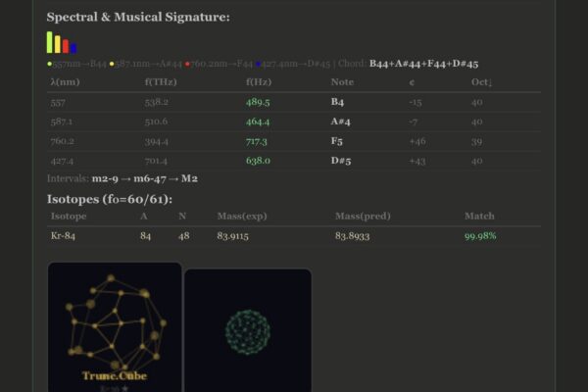Click the green dot before 557nm→B44
588x392 pixels.
coord(50,64)
